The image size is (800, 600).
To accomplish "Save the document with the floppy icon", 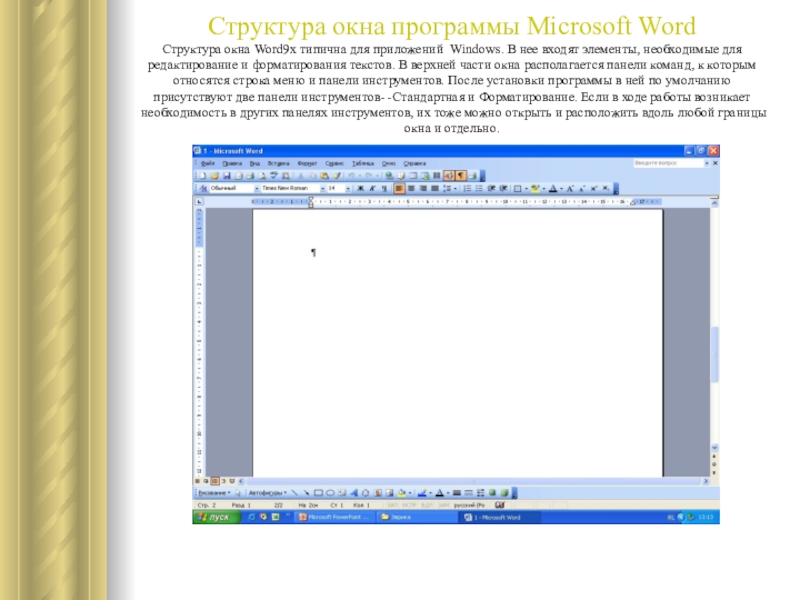I will (x=227, y=176).
